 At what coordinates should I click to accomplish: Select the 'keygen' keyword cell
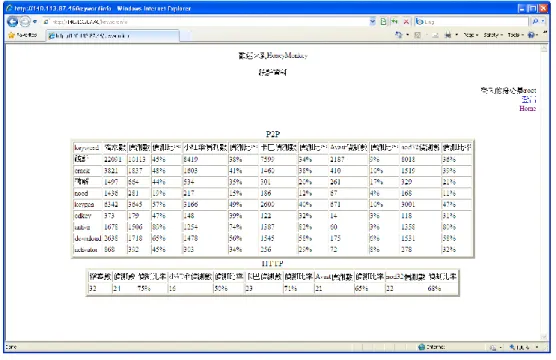coord(87,205)
